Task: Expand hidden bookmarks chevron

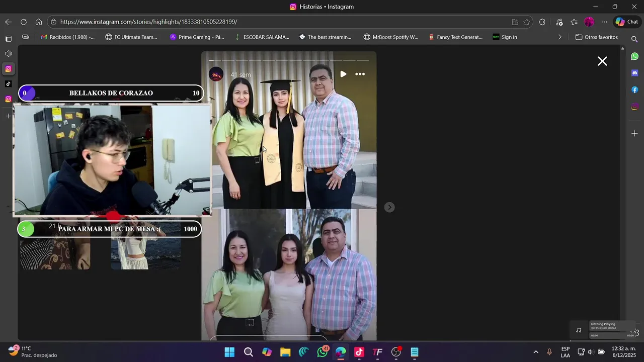Action: (560, 37)
